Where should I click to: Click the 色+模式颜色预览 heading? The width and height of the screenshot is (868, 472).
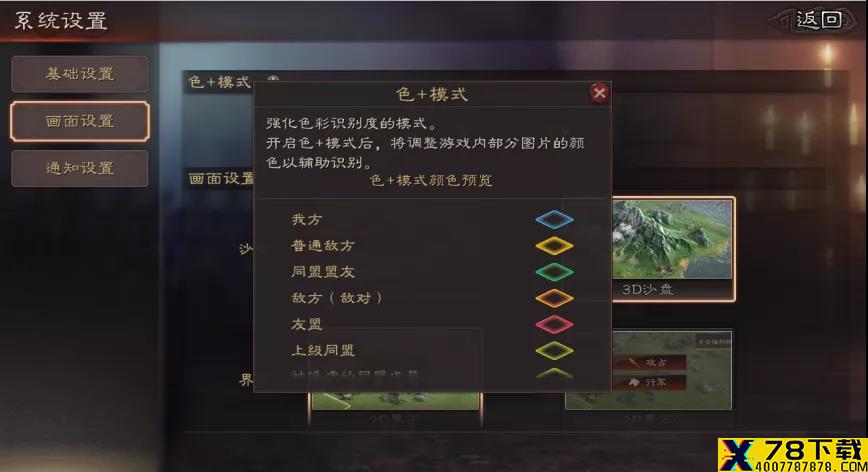coord(431,180)
